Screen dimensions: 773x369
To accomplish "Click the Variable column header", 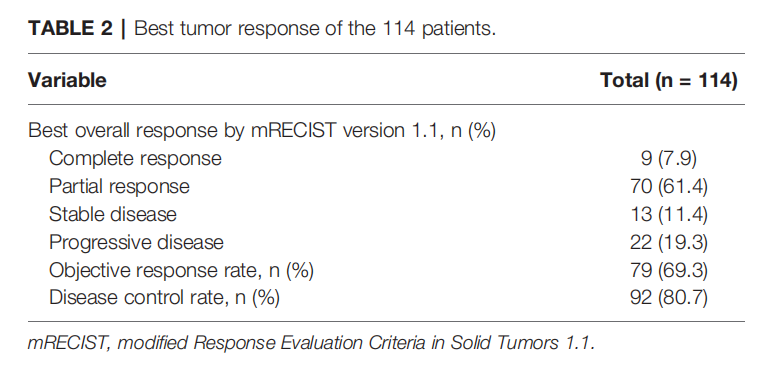I will click(x=67, y=80).
